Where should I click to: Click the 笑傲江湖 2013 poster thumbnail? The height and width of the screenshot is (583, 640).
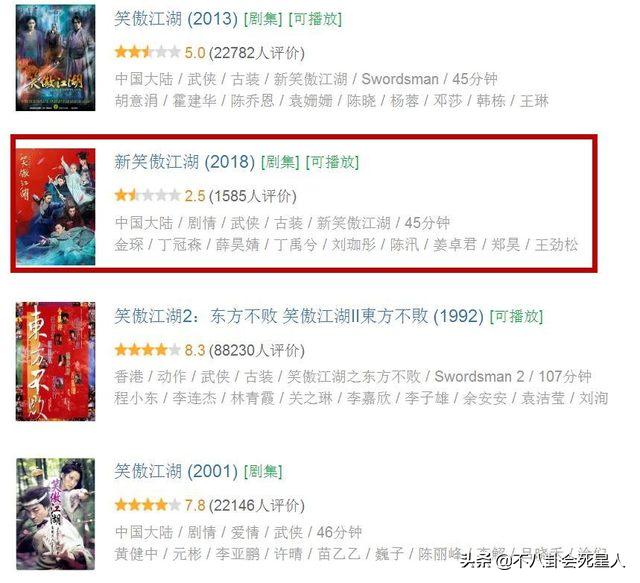pyautogui.click(x=56, y=58)
